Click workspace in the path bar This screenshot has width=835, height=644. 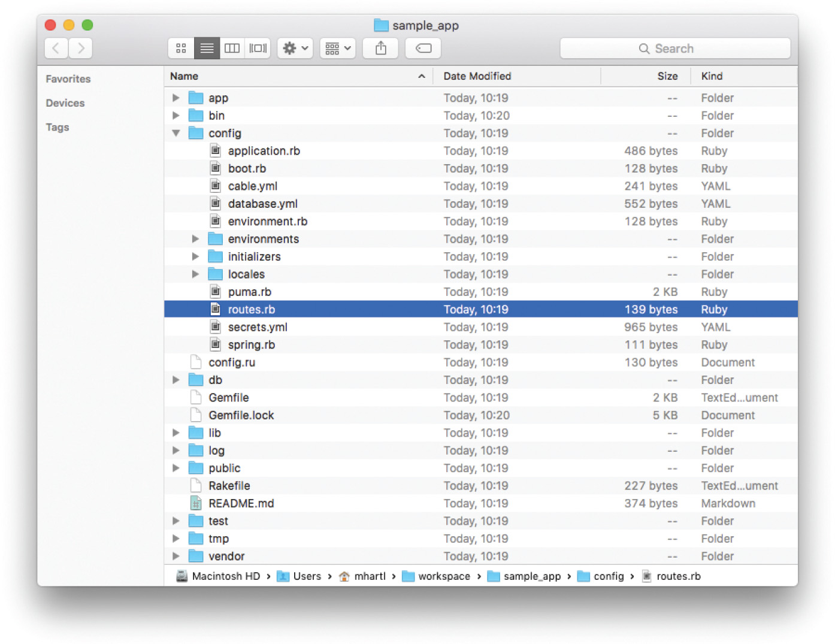click(x=436, y=576)
